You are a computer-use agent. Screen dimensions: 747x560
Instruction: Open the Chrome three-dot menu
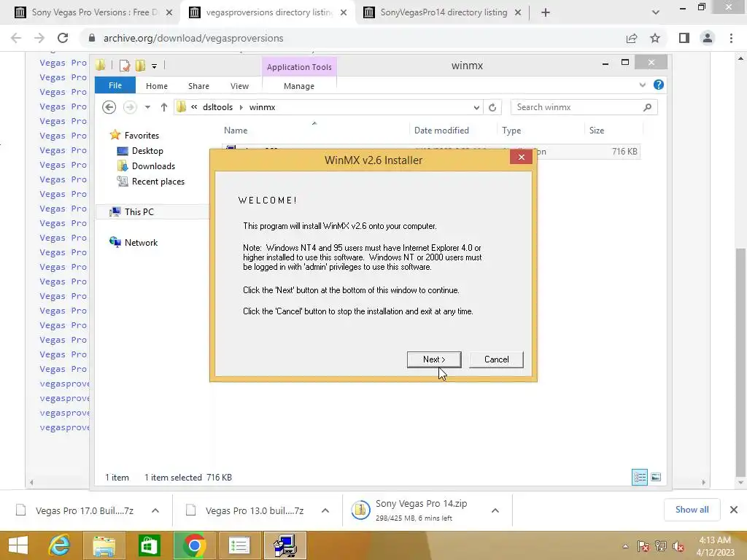click(x=731, y=38)
